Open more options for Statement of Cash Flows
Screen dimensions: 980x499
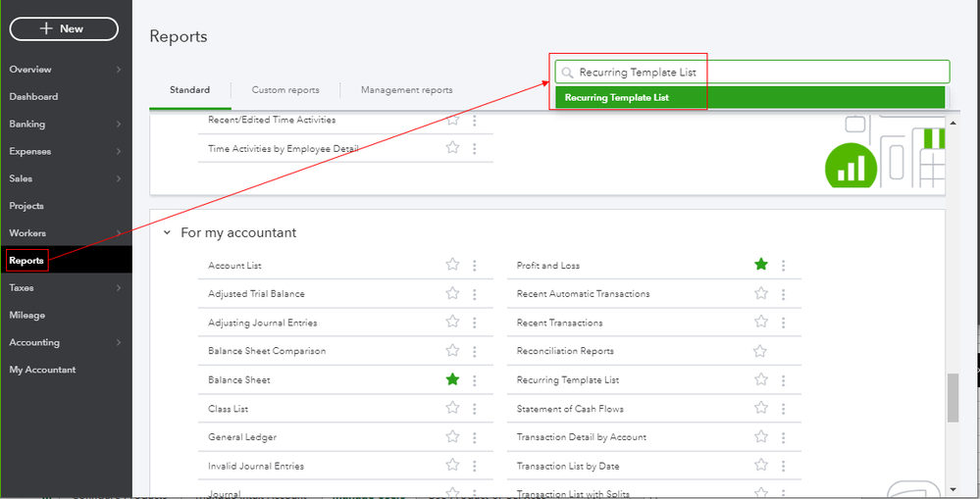click(783, 409)
